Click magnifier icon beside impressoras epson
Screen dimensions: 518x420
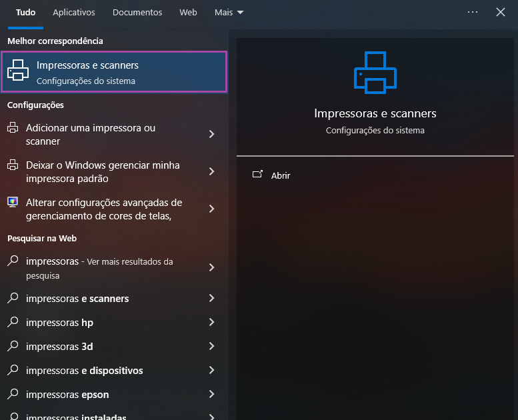tap(13, 394)
